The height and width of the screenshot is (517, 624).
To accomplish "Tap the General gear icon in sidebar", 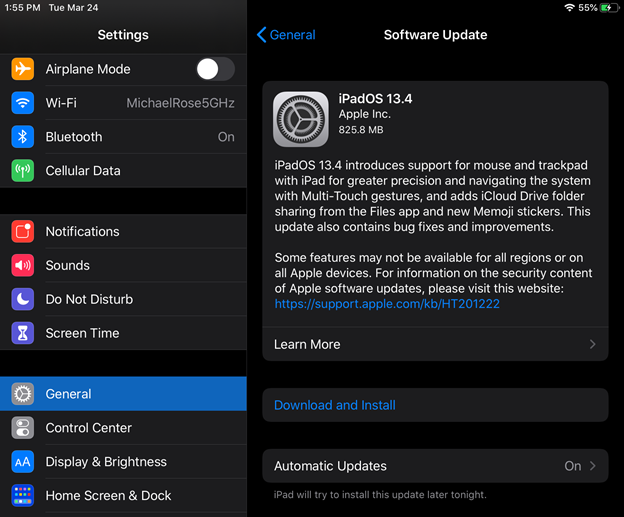I will tap(23, 394).
